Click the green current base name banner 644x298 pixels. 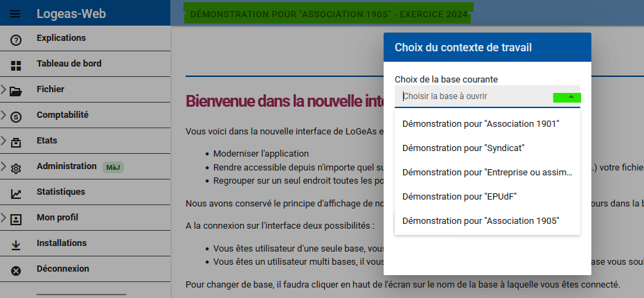[328, 13]
